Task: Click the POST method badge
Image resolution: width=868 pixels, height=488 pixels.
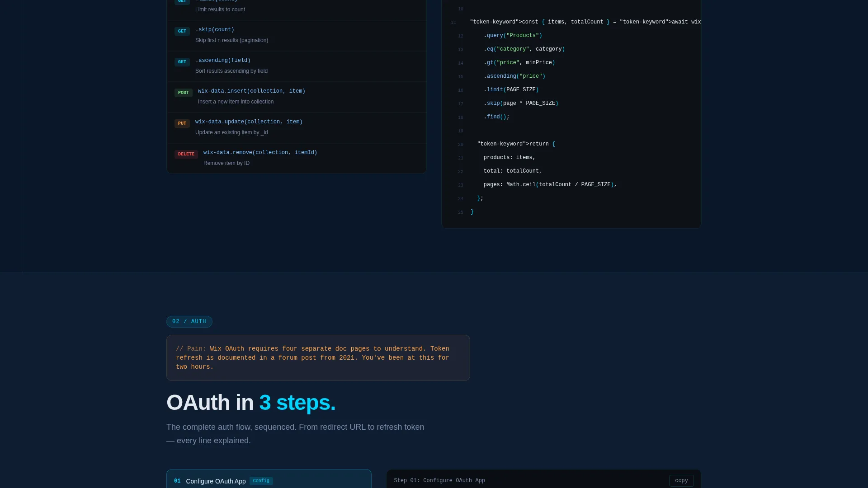Action: tap(184, 93)
